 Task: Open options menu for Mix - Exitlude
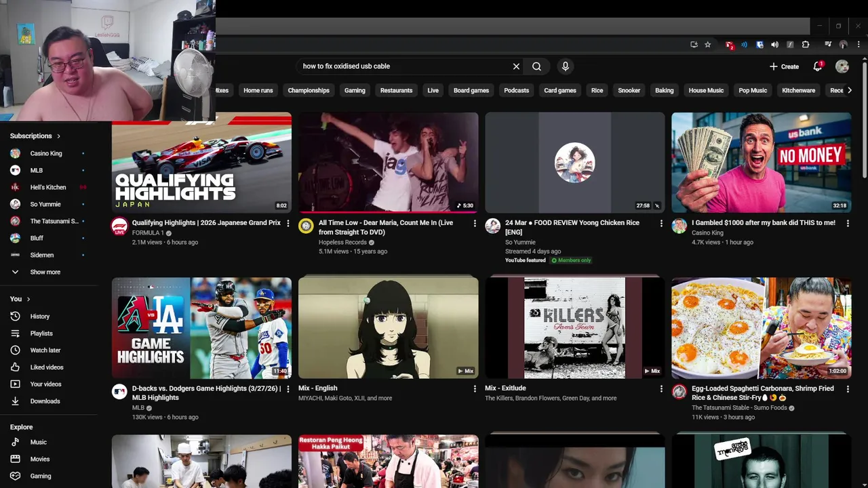(x=661, y=389)
